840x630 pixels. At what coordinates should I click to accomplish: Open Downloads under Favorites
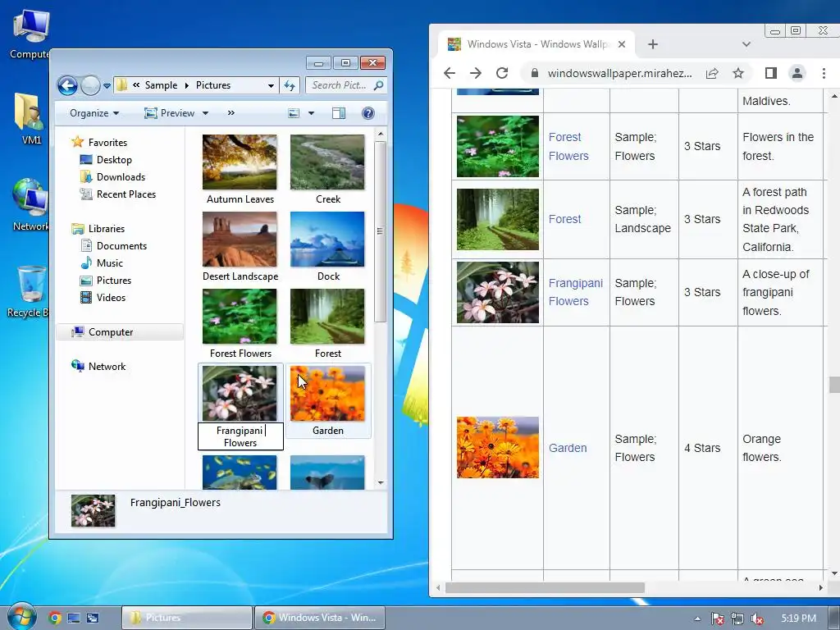click(x=121, y=177)
